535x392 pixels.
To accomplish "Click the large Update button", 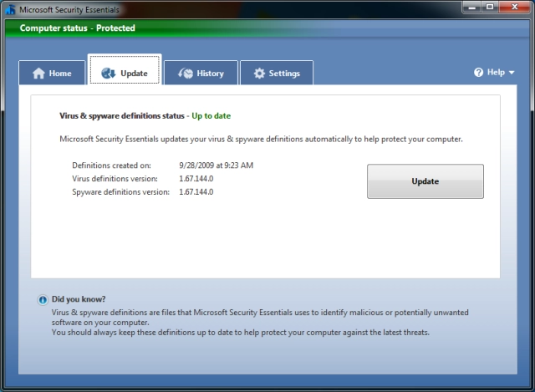I will [x=425, y=181].
